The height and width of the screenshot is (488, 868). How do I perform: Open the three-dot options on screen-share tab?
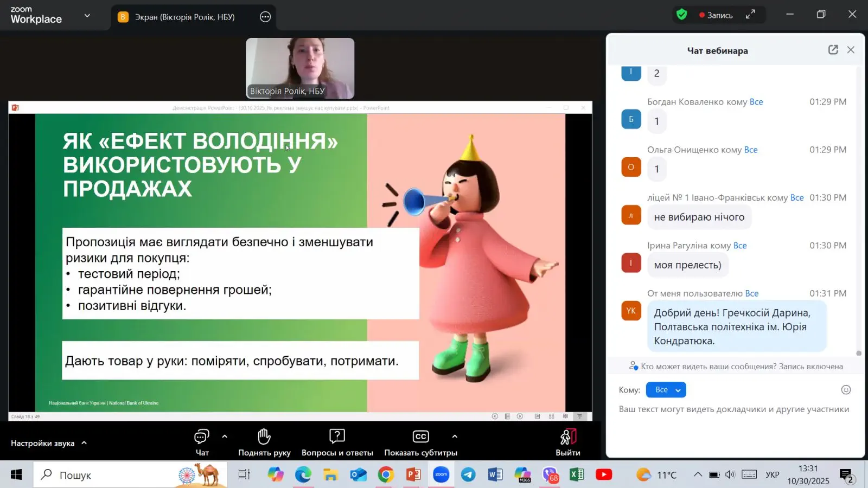point(265,17)
